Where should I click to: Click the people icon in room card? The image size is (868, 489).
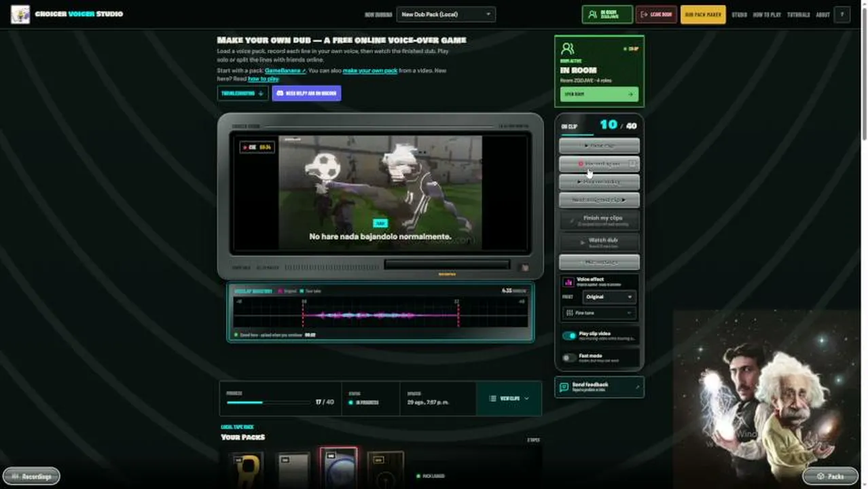[x=568, y=48]
